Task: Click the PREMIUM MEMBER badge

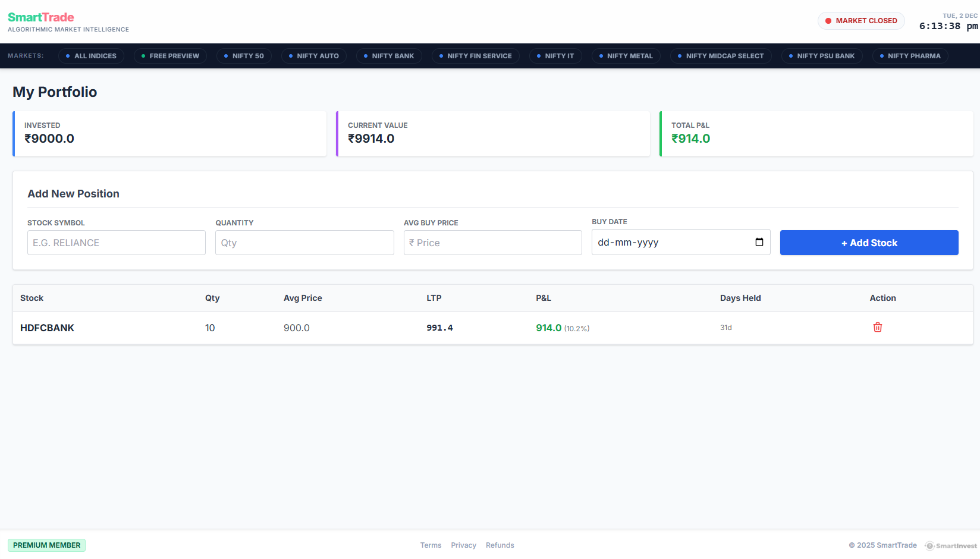Action: point(46,545)
